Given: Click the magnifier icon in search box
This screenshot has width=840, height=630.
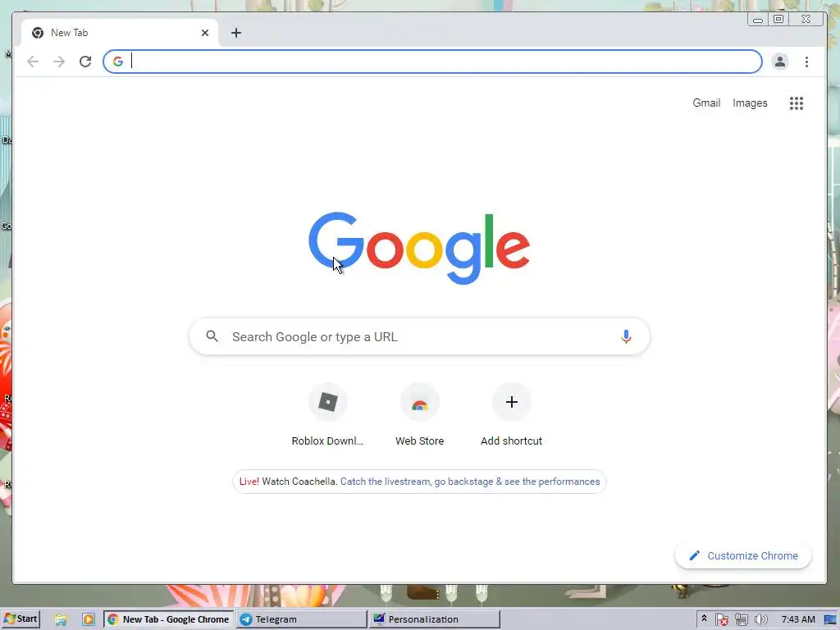Looking at the screenshot, I should pos(212,336).
